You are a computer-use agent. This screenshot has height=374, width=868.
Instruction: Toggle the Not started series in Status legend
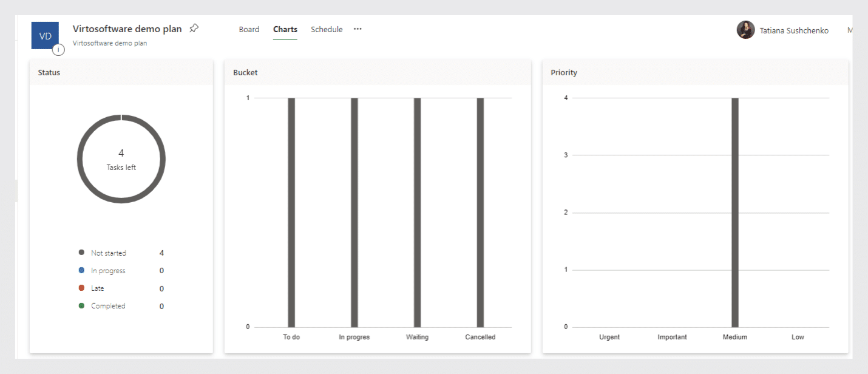point(108,253)
